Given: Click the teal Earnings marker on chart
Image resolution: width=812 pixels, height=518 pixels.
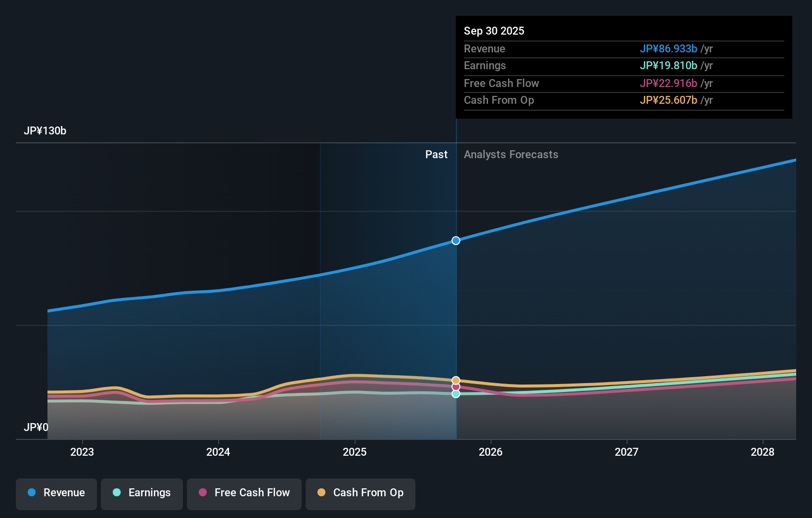Looking at the screenshot, I should pos(455,394).
